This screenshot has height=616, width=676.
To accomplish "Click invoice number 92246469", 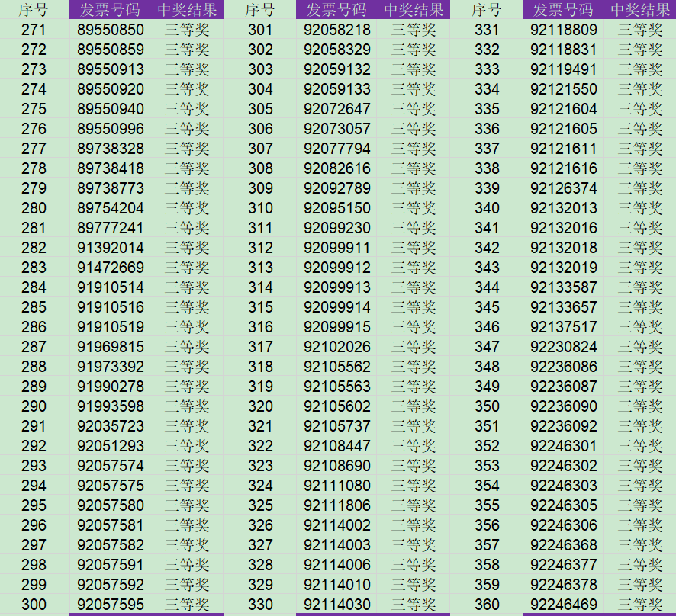I will click(x=564, y=605).
